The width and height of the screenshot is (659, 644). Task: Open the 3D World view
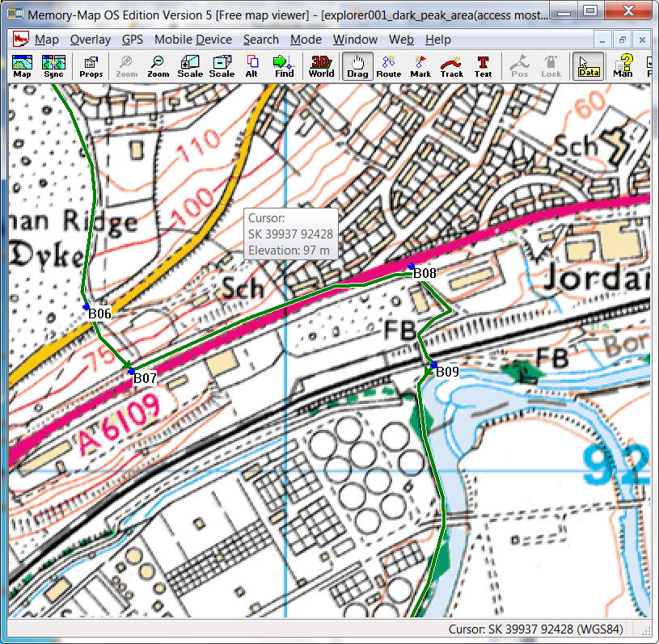[x=321, y=66]
